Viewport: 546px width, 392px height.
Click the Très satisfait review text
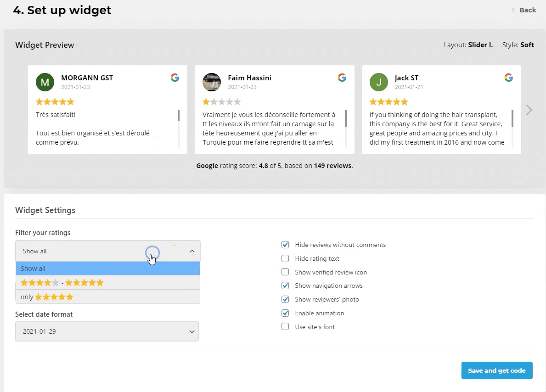pyautogui.click(x=56, y=115)
